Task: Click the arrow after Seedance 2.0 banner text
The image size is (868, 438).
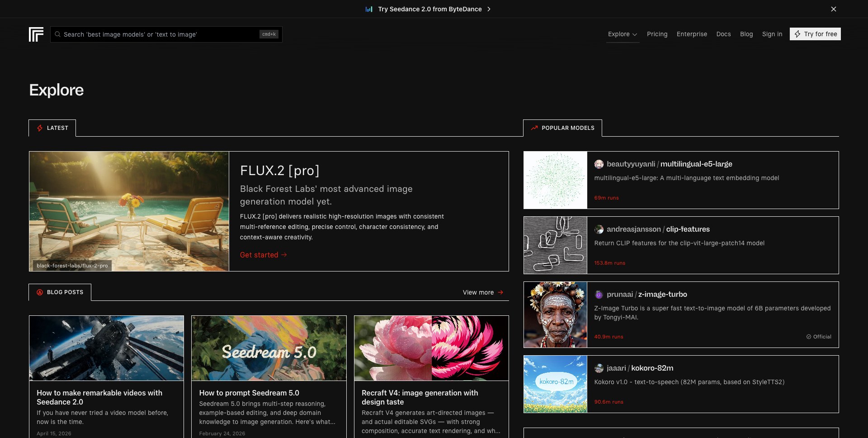Action: pos(489,9)
